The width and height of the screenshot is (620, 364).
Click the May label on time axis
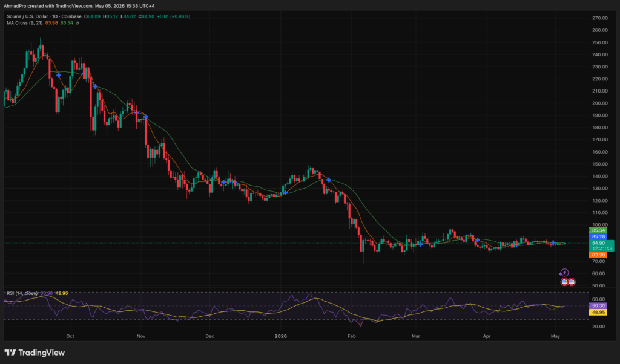[556, 336]
